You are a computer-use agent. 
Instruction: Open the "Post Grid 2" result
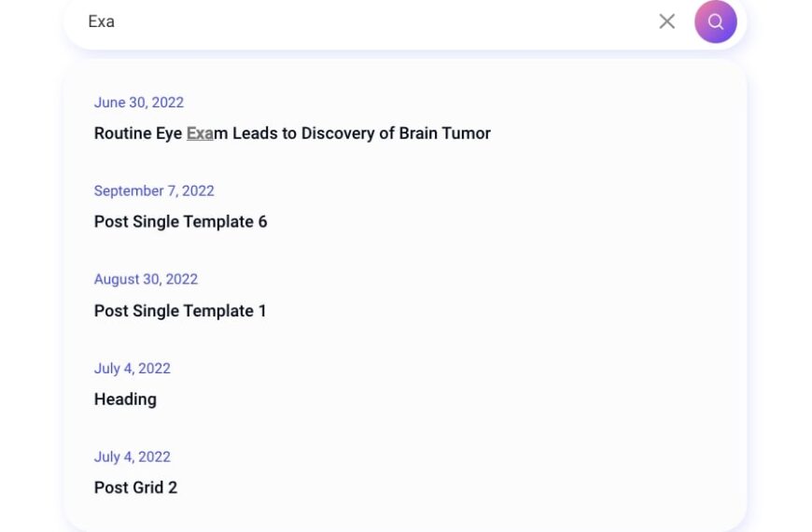(135, 488)
